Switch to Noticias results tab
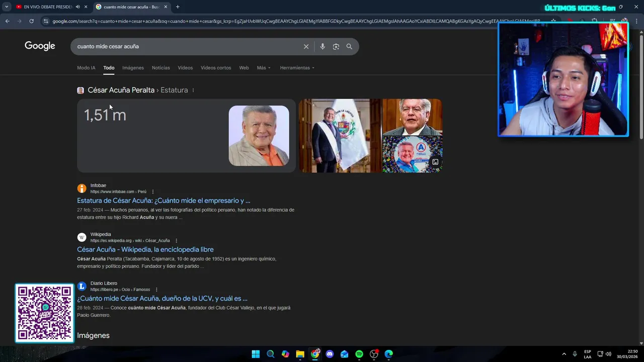644x362 pixels. click(x=161, y=68)
